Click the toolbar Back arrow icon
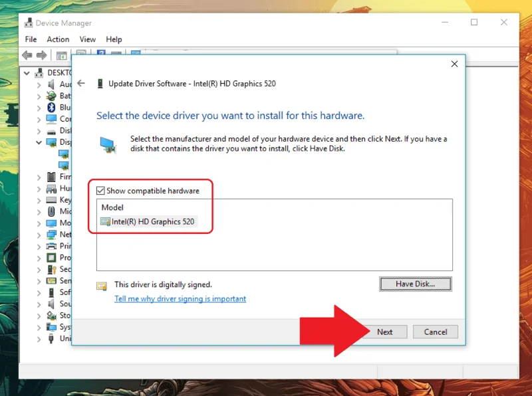This screenshot has width=532, height=396. click(27, 55)
